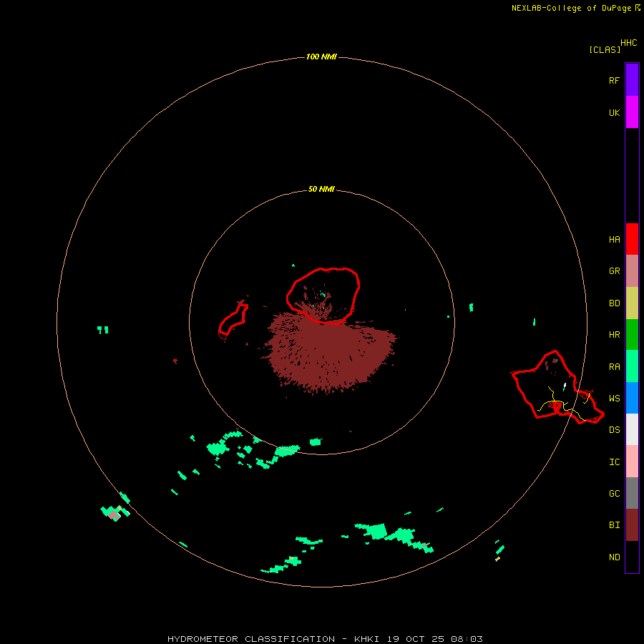Click the WS blue legend swatch
This screenshot has height=644, width=644.
pos(632,398)
